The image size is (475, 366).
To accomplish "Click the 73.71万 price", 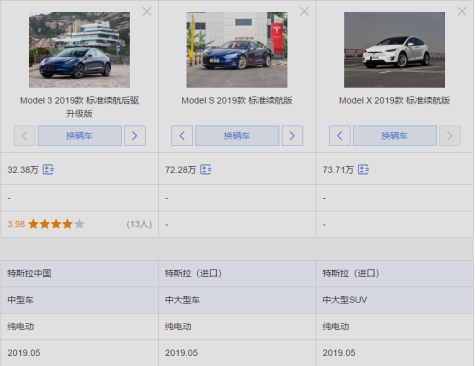I will [338, 170].
